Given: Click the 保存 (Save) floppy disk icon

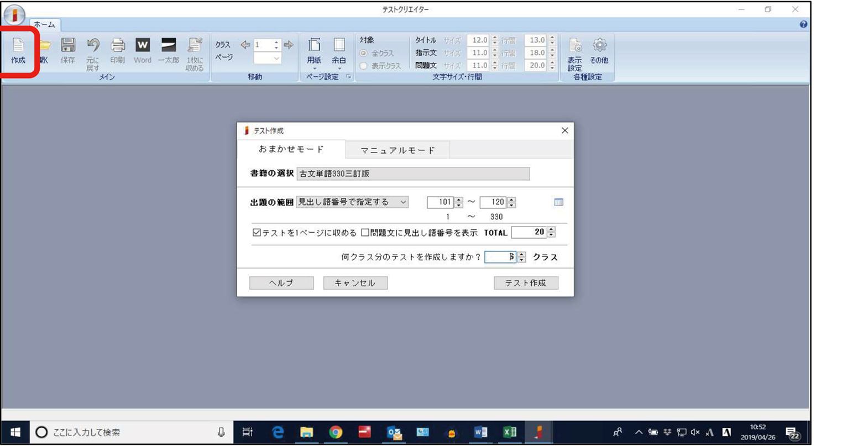Looking at the screenshot, I should (x=68, y=50).
